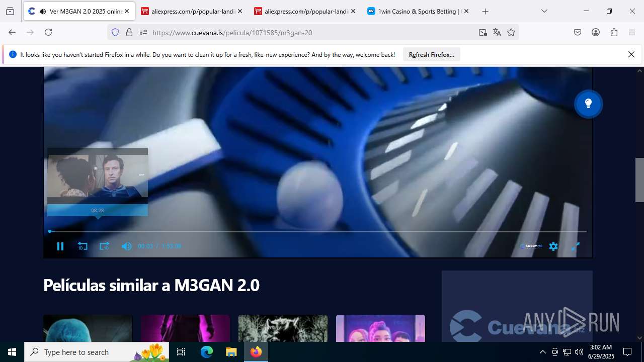Screen dimensions: 644x362
Task: Open Firefox account menu
Action: pos(596,32)
